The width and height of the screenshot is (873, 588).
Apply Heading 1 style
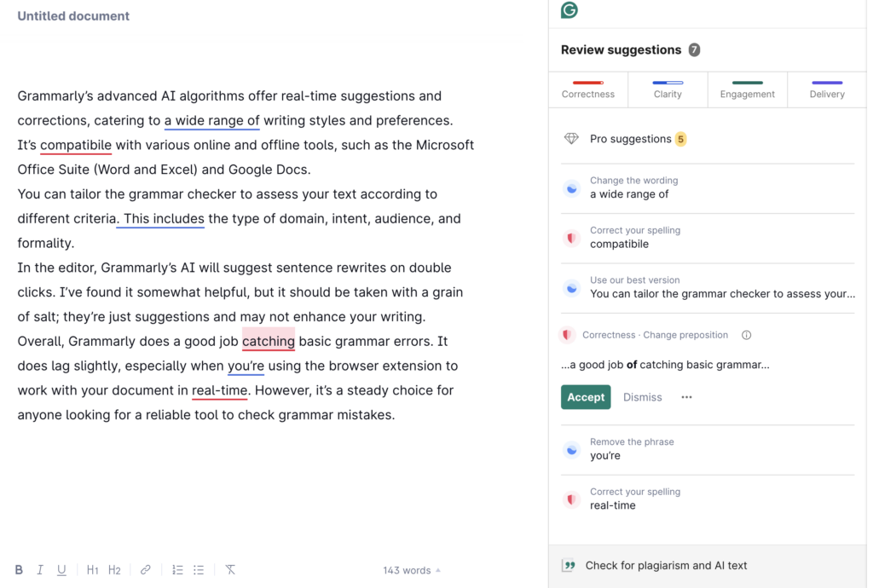tap(93, 570)
